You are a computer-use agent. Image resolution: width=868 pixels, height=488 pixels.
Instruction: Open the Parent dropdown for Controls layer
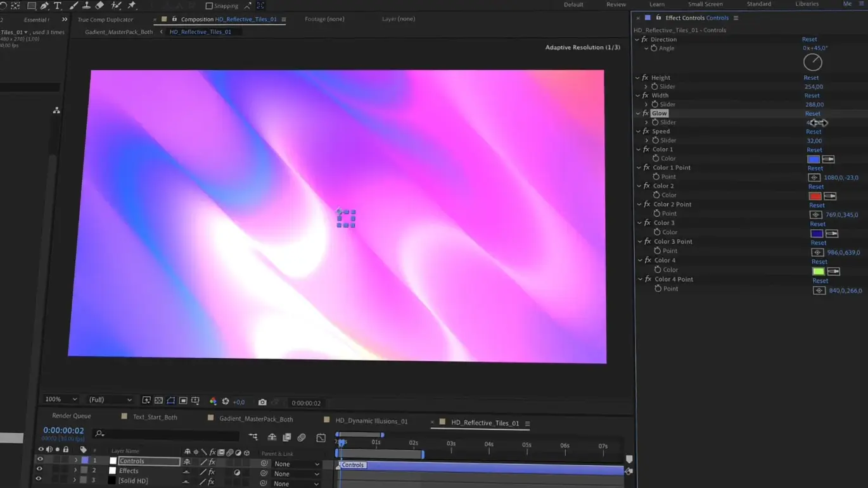tap(295, 464)
